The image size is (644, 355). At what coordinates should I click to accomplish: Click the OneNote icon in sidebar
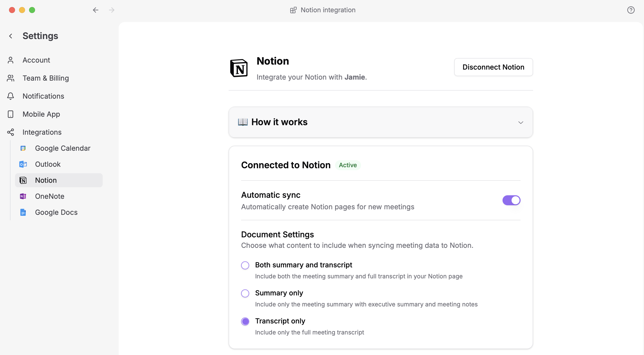coord(23,196)
